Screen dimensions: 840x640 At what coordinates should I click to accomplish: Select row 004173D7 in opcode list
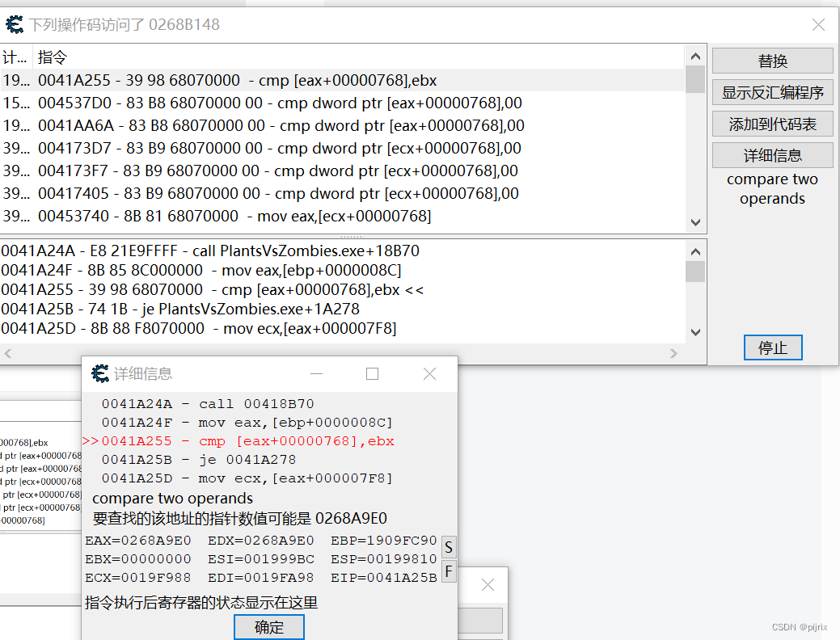(x=343, y=148)
